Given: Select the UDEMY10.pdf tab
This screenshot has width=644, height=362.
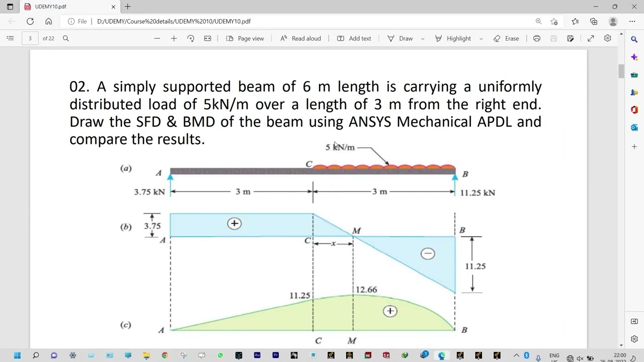Looking at the screenshot, I should [x=69, y=7].
